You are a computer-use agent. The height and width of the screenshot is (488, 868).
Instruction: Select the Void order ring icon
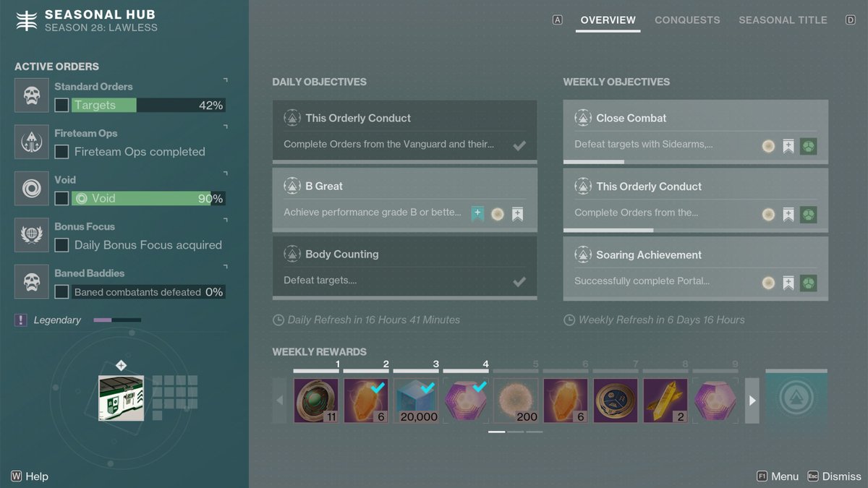tap(32, 189)
